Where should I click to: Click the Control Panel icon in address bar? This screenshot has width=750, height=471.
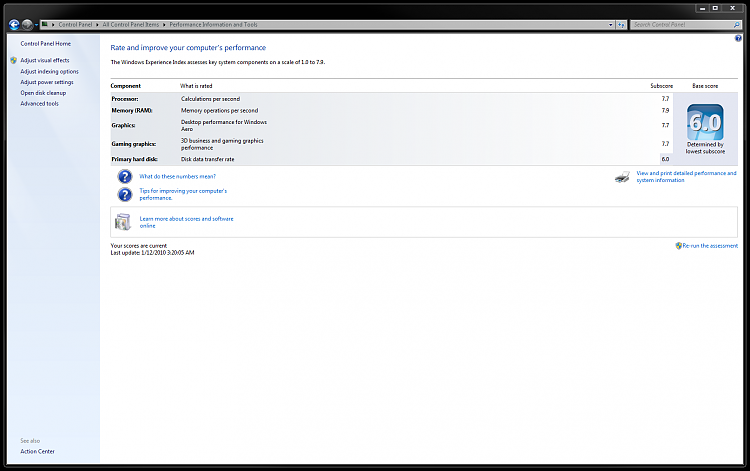[44, 24]
